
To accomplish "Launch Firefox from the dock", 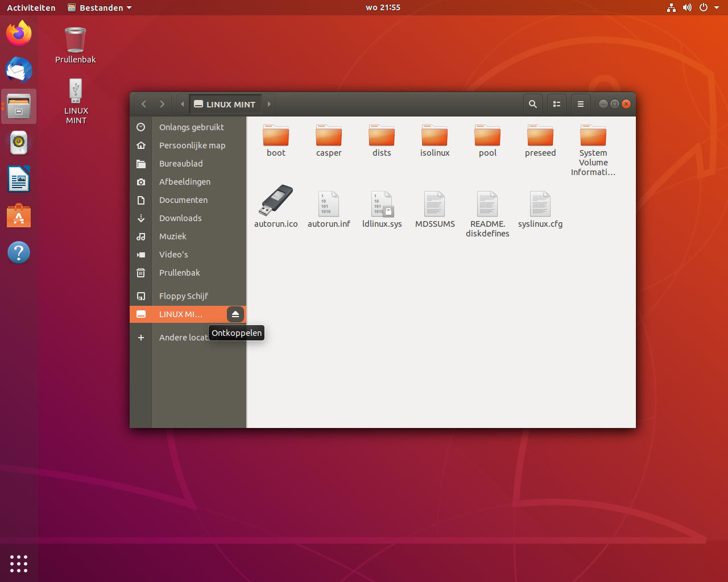I will [x=19, y=33].
